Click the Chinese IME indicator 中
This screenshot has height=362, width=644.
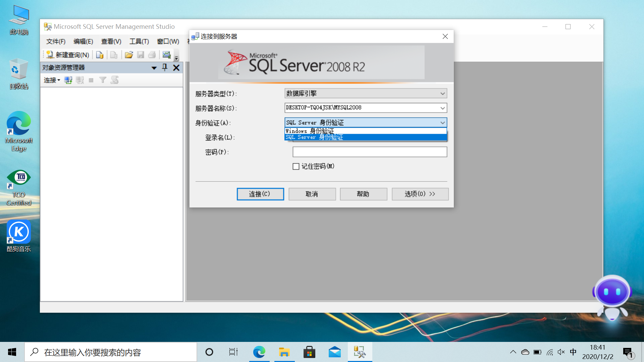[573, 352]
